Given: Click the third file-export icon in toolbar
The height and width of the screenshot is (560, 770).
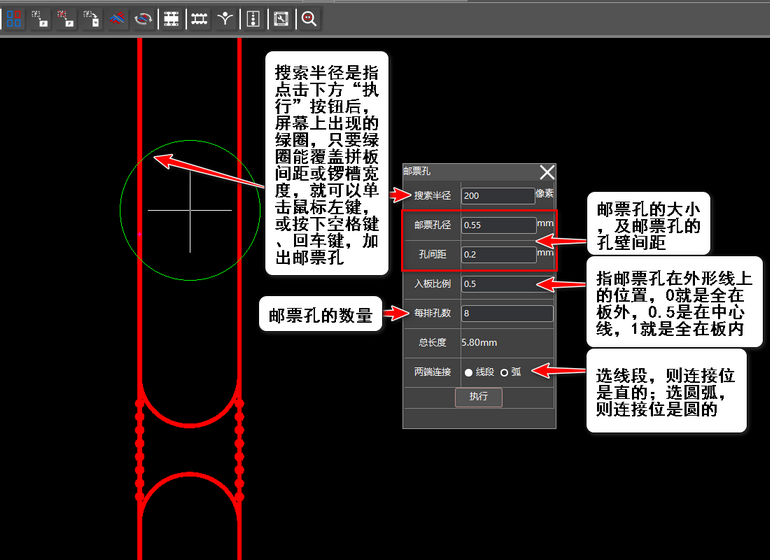Looking at the screenshot, I should tap(91, 18).
